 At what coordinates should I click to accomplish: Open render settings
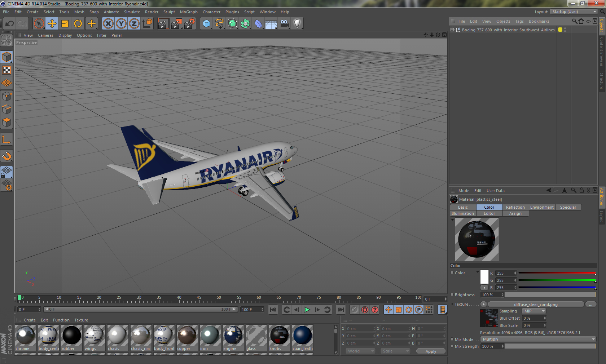(189, 24)
